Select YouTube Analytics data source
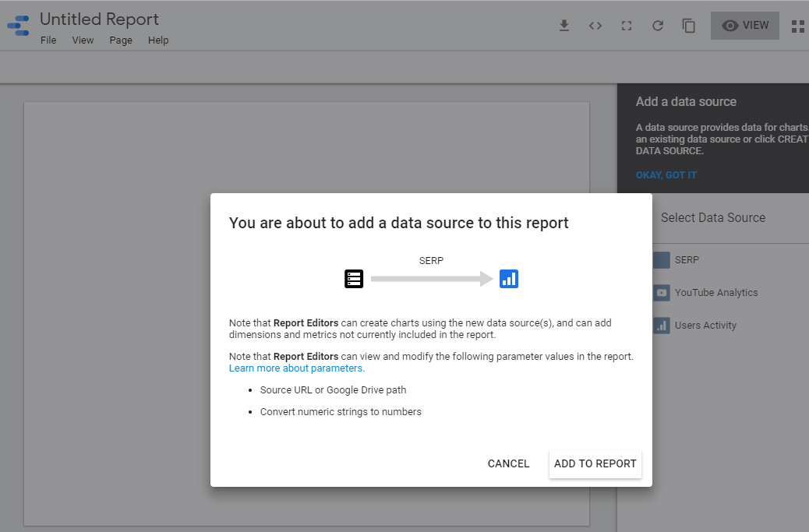This screenshot has height=532, width=809. (x=715, y=293)
